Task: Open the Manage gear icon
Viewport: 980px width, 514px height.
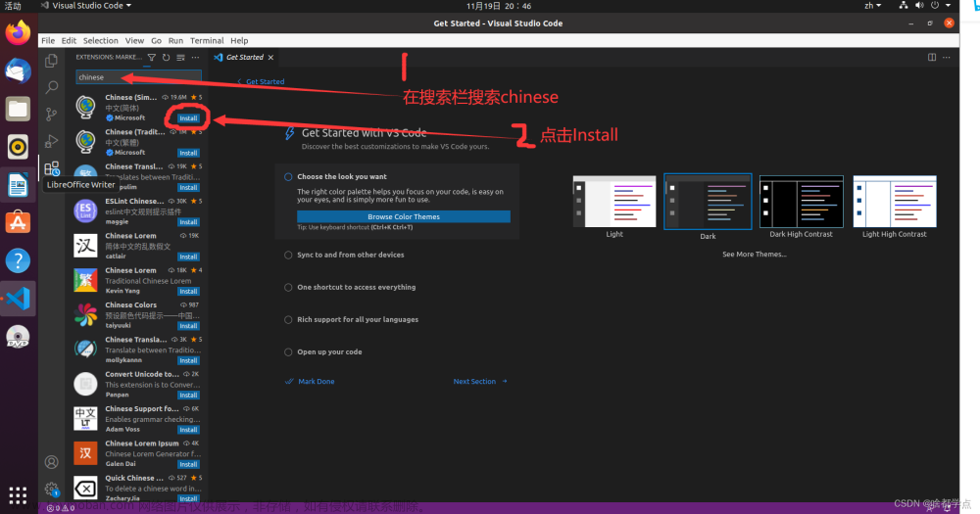Action: (x=52, y=489)
